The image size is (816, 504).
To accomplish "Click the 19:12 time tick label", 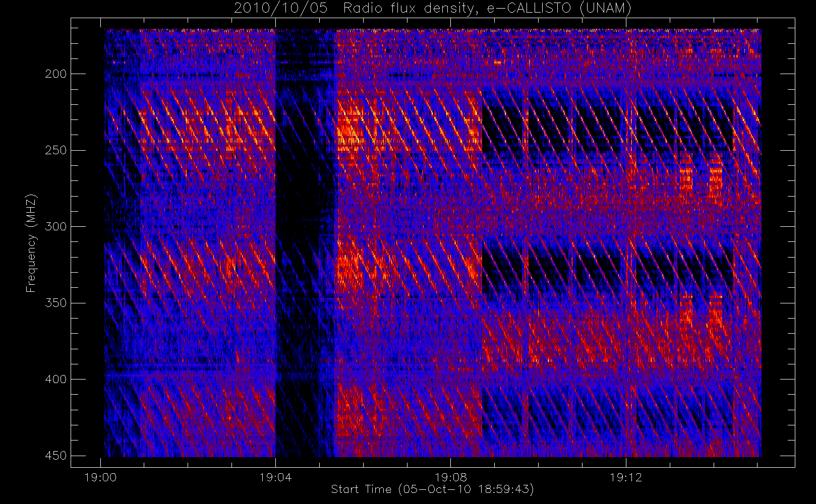I will pos(626,477).
